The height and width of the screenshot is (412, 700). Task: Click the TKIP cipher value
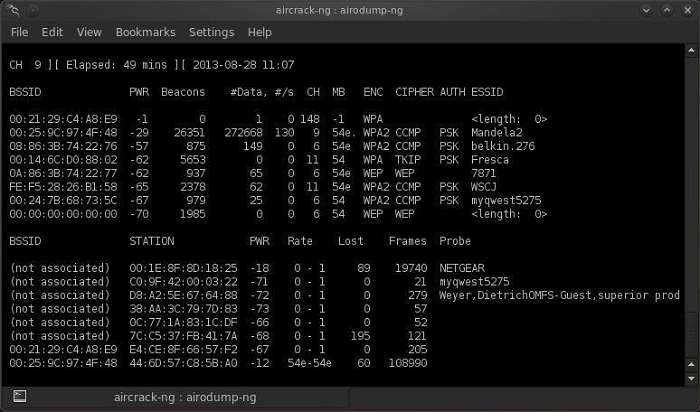click(x=408, y=160)
